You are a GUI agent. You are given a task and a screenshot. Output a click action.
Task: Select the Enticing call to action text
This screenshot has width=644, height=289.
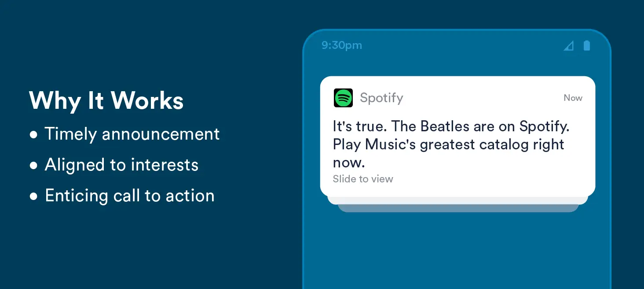point(130,196)
